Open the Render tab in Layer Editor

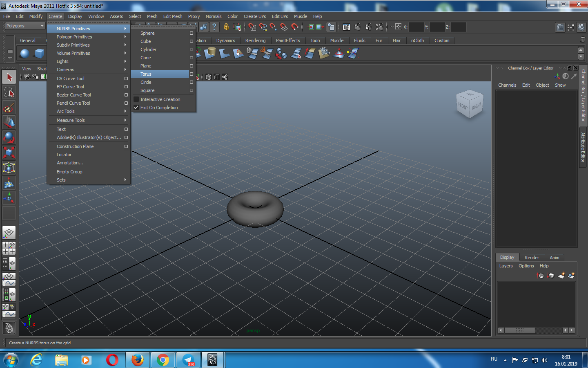pyautogui.click(x=532, y=258)
